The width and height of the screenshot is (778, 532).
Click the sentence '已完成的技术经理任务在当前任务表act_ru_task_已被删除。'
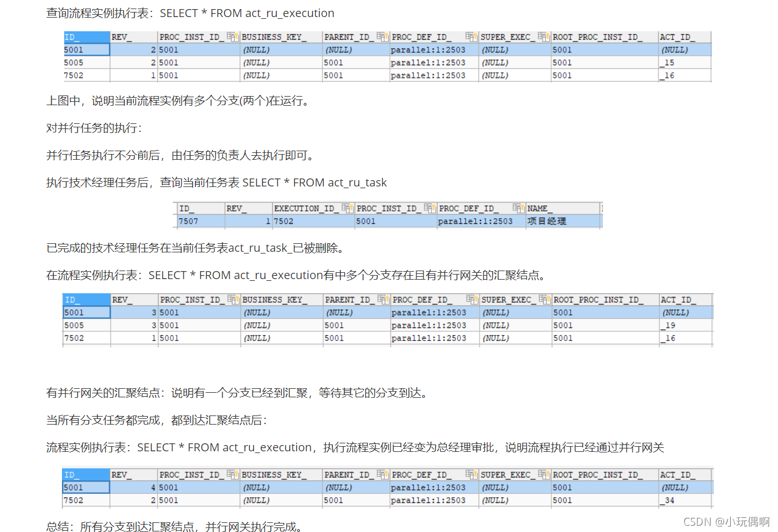pyautogui.click(x=195, y=248)
